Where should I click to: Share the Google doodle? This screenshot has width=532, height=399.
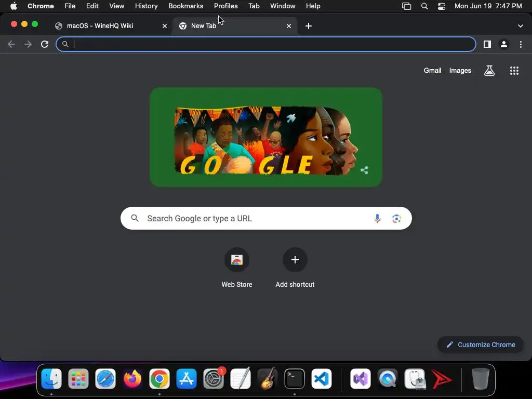[x=364, y=170]
